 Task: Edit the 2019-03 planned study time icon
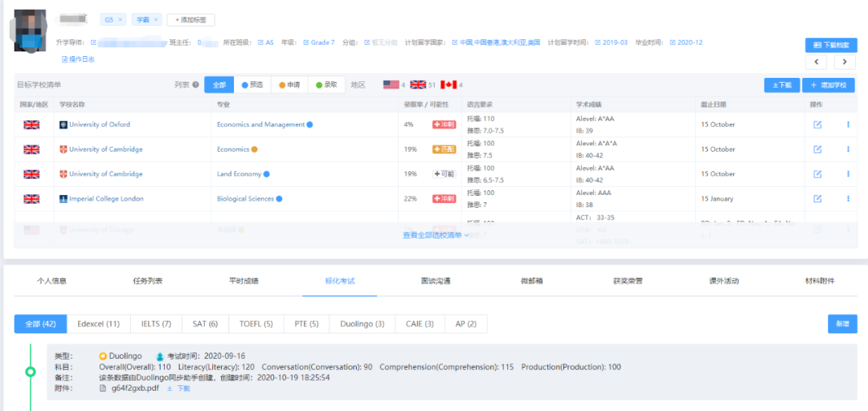point(598,43)
